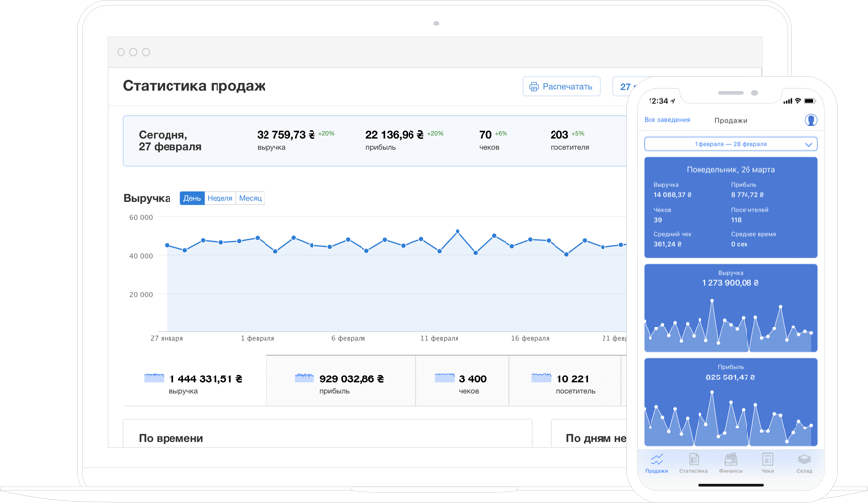
Task: Select the 929 032,86 прибыль summary tab
Action: [x=341, y=381]
